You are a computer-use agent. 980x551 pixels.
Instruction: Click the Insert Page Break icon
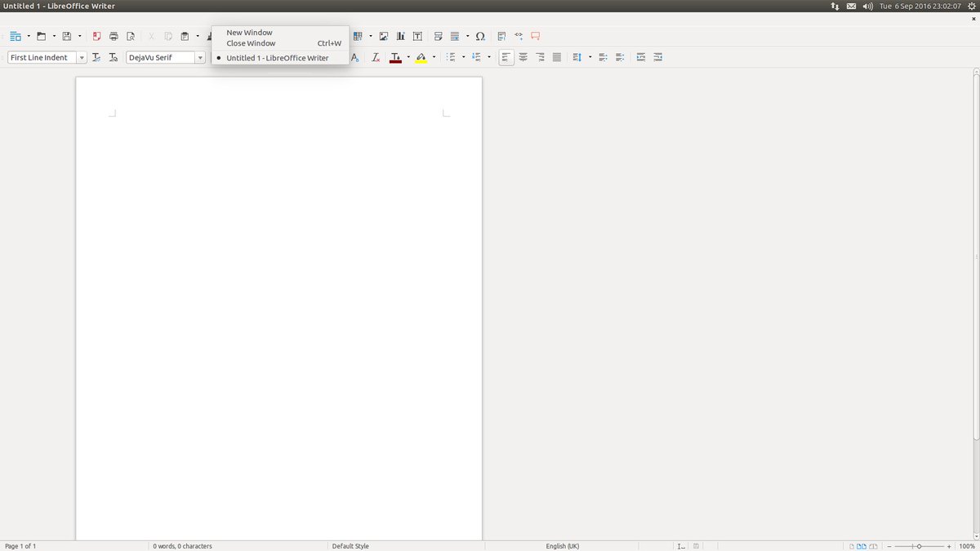click(439, 36)
